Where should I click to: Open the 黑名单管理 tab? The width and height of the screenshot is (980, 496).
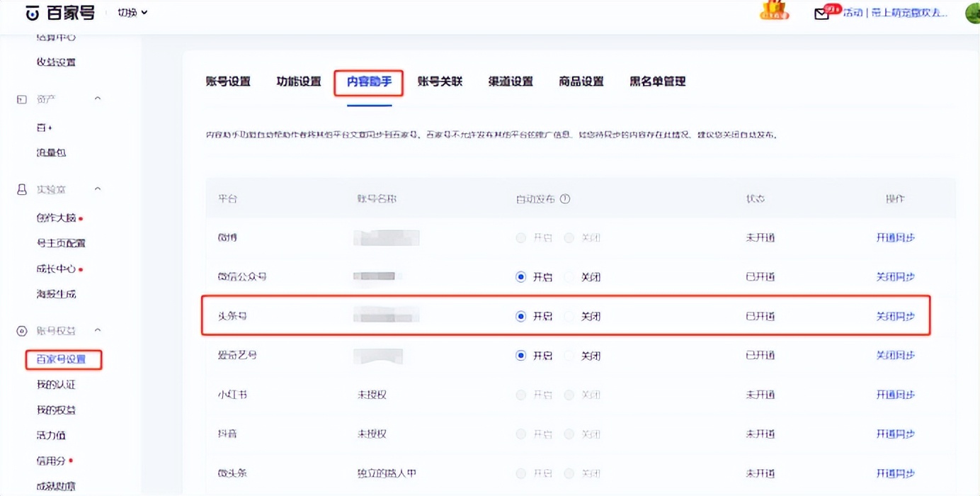(658, 81)
